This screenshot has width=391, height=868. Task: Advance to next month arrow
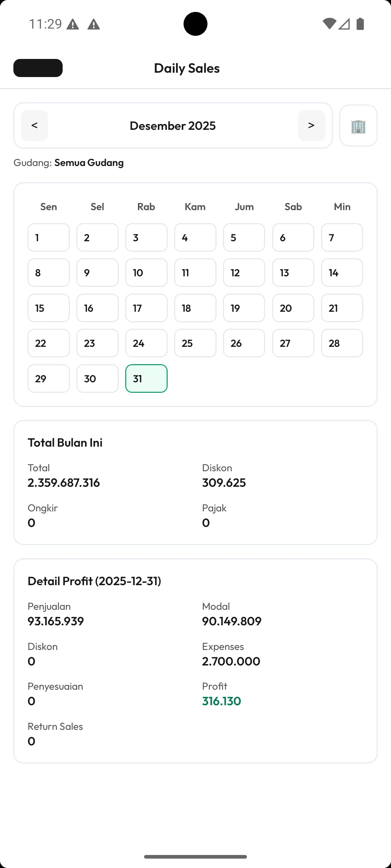311,125
